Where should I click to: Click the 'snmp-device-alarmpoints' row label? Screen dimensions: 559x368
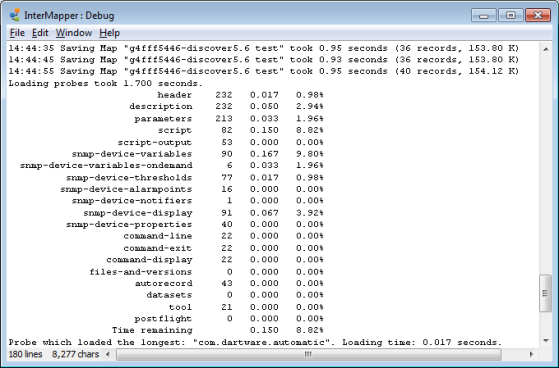pos(126,189)
